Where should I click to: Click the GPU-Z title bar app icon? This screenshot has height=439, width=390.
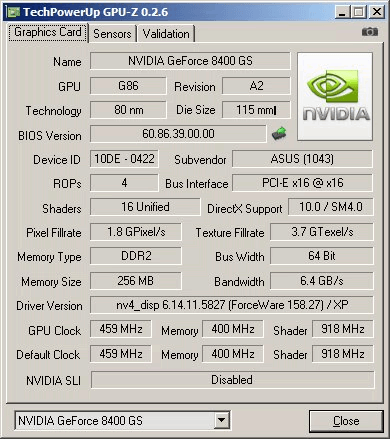click(x=13, y=12)
